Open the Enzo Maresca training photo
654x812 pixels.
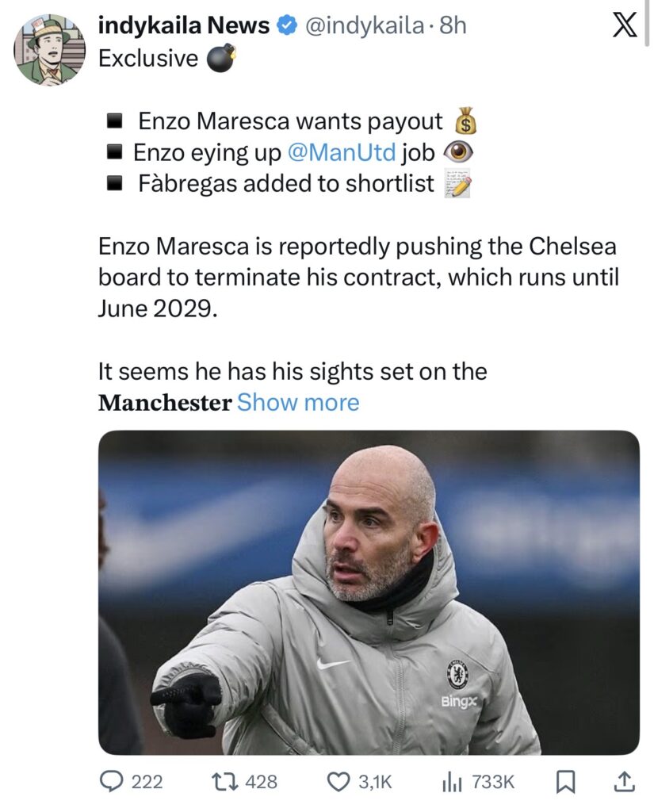coord(369,592)
